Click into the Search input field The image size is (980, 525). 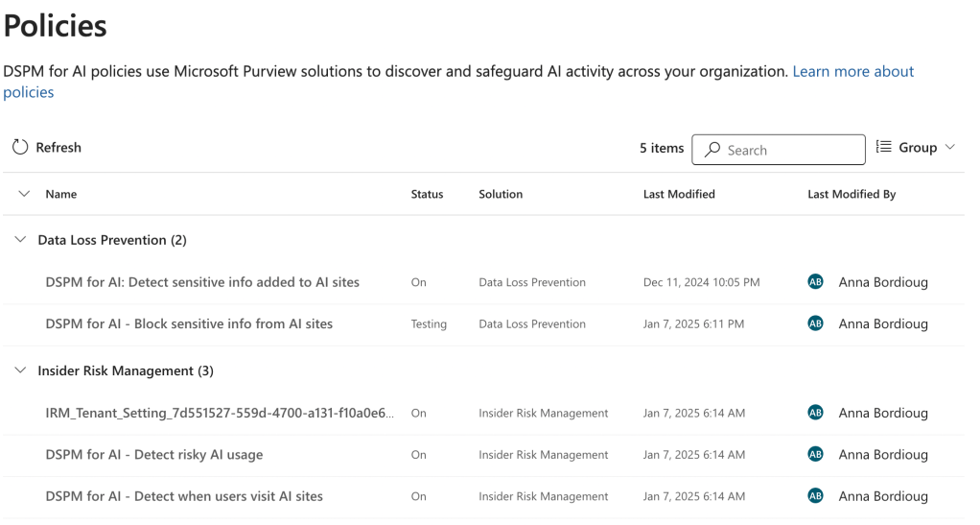791,150
